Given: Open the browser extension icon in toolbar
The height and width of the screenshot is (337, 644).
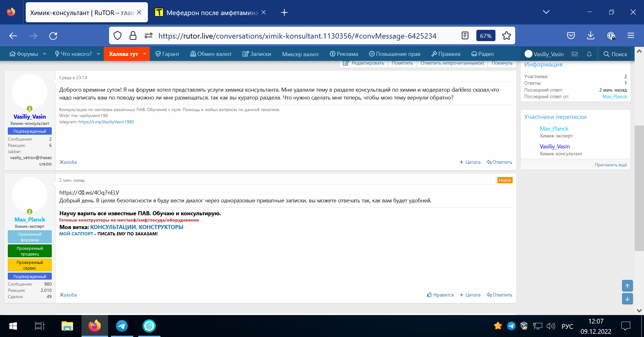Looking at the screenshot, I should click(x=611, y=36).
